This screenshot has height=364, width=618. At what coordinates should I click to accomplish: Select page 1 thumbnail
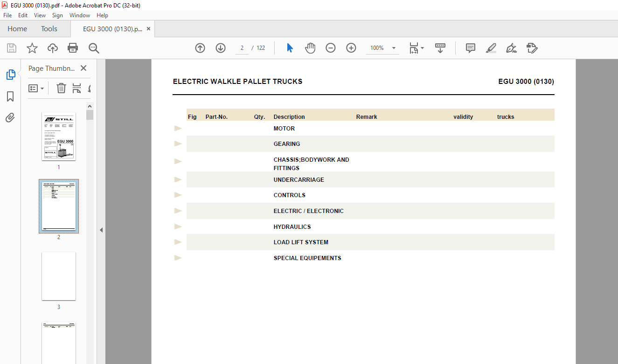coord(59,136)
